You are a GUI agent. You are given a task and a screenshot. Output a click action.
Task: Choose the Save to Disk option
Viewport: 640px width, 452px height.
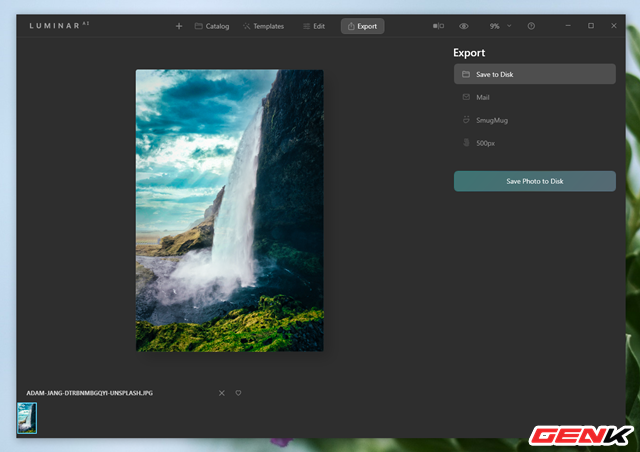coord(535,74)
